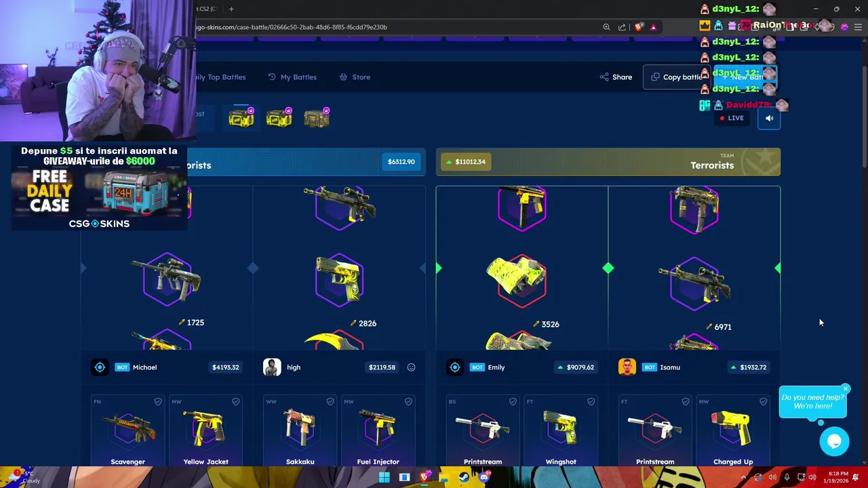The width and height of the screenshot is (868, 488).
Task: Click the emoji reaction icon next to high
Action: 411,367
